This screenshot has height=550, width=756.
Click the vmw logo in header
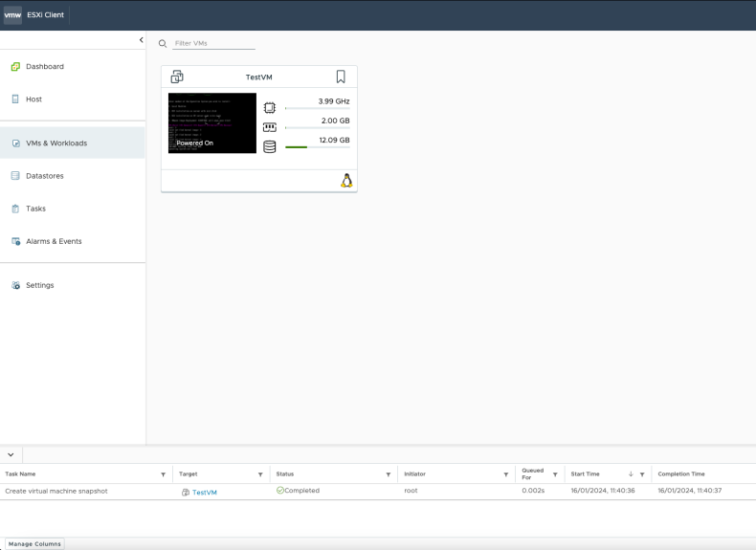[12, 15]
